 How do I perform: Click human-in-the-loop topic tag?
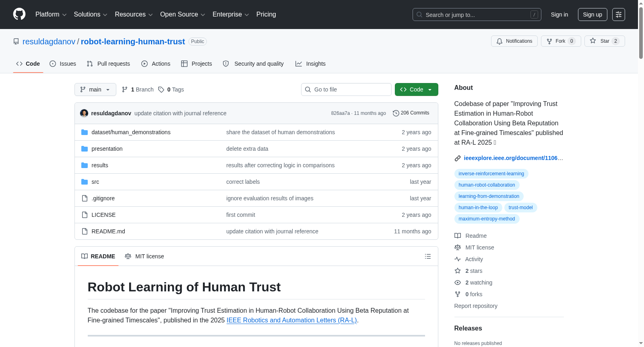[478, 208]
